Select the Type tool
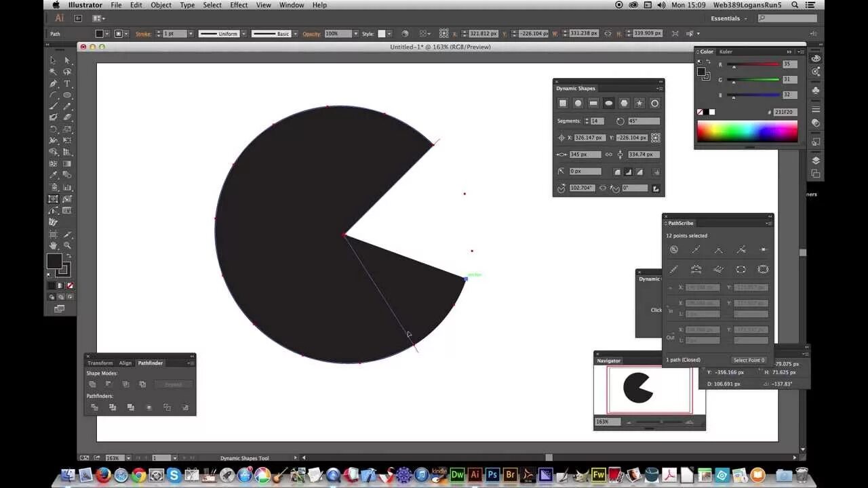This screenshot has height=488, width=868. (67, 83)
